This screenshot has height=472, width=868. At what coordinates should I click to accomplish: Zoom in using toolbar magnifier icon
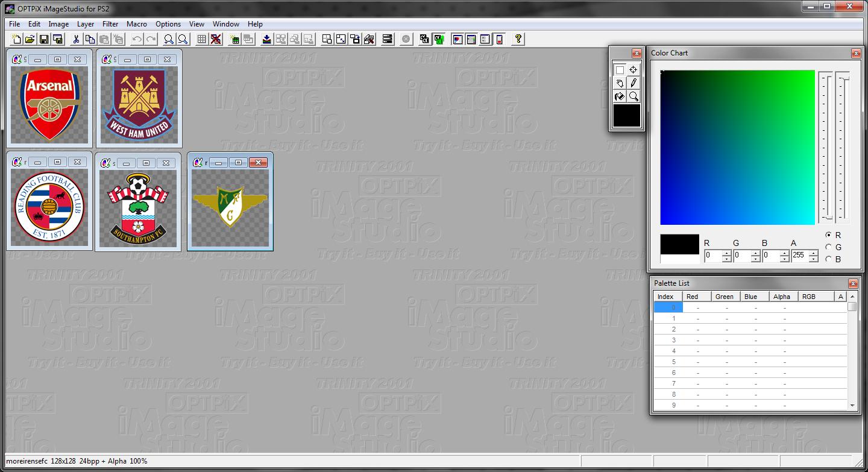pyautogui.click(x=169, y=39)
